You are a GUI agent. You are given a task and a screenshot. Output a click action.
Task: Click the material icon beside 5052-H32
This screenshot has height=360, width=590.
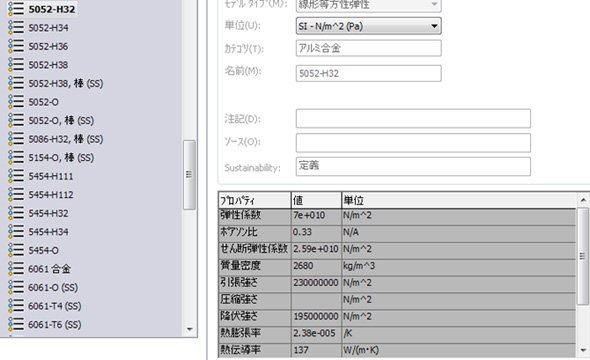point(16,9)
